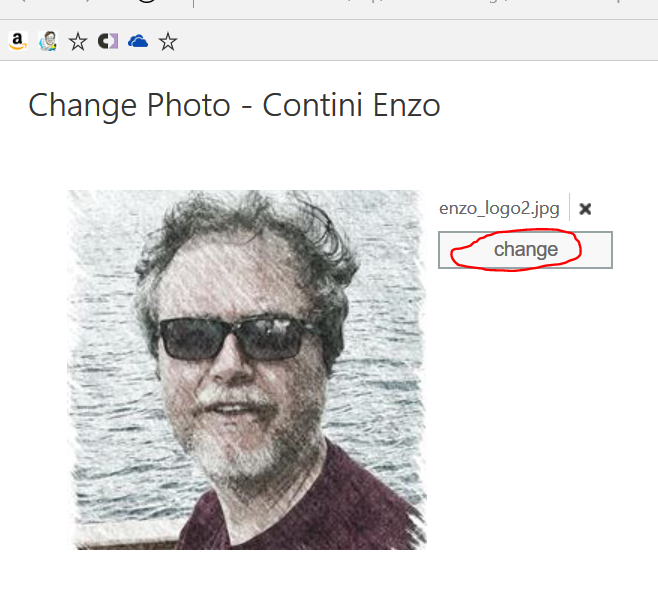The width and height of the screenshot is (658, 610).
Task: Open the black and purple bookmark icon
Action: (108, 41)
